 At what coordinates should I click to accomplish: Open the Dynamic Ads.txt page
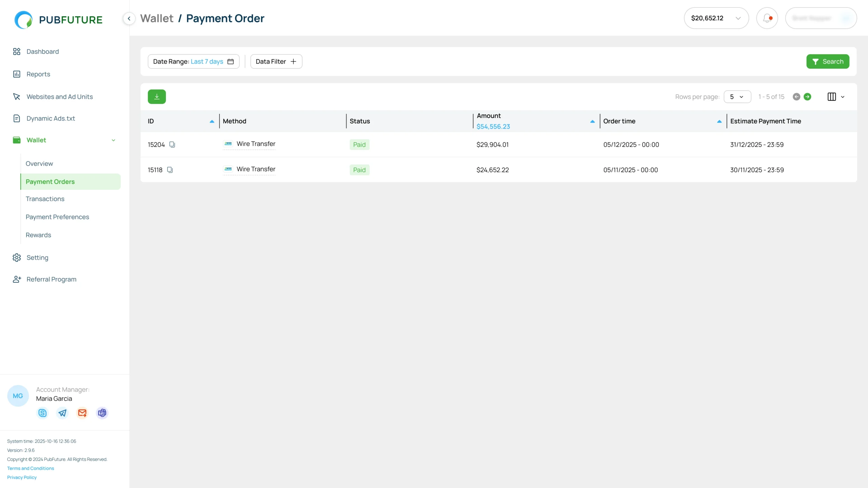[50, 118]
